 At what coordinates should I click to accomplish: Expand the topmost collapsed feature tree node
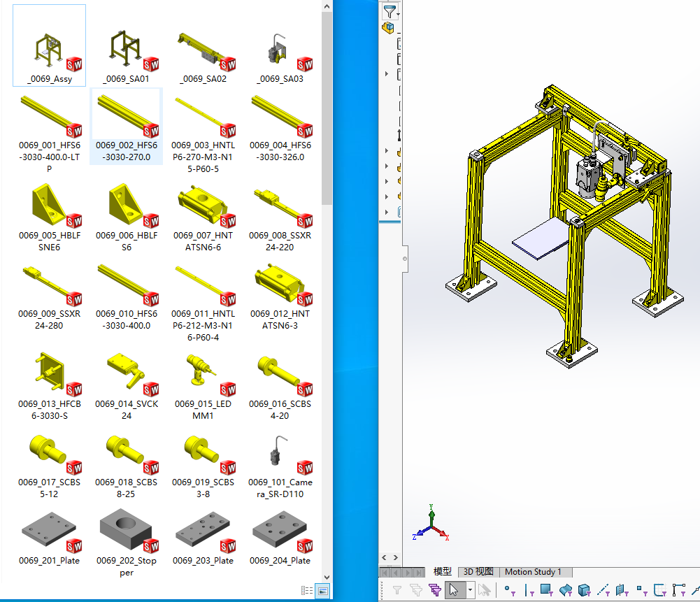pos(387,73)
